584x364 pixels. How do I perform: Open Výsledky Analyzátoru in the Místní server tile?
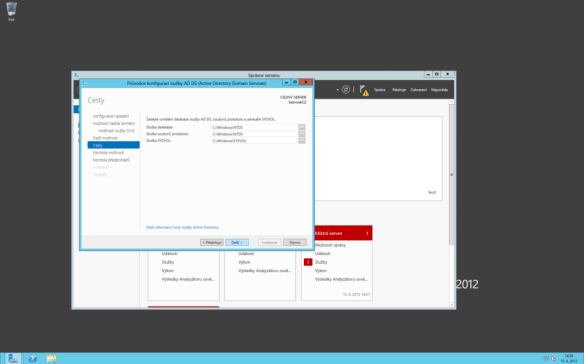[341, 279]
